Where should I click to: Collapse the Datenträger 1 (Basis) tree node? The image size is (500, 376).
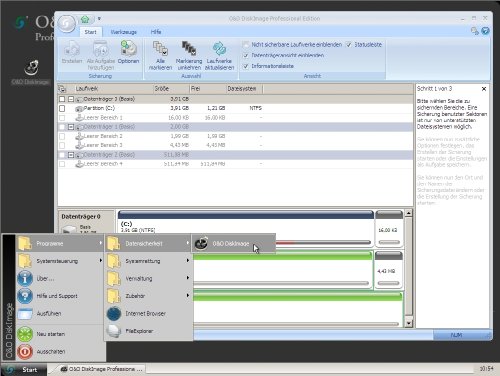coord(71,127)
